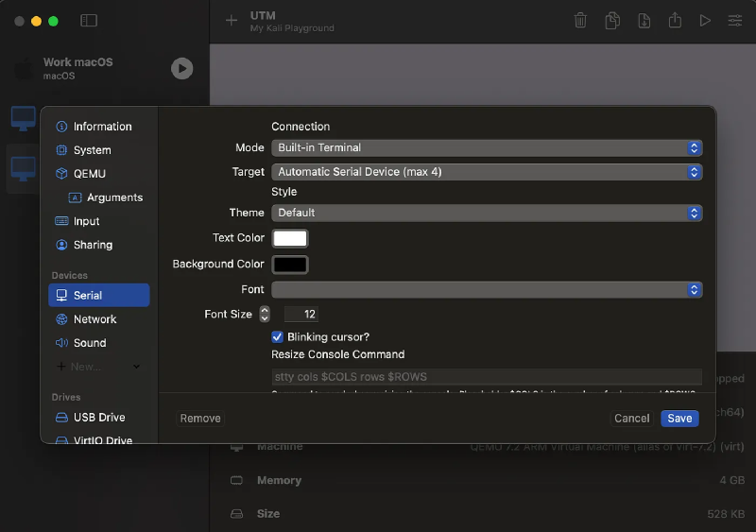Click the share VM icon
The width and height of the screenshot is (756, 532).
[675, 21]
